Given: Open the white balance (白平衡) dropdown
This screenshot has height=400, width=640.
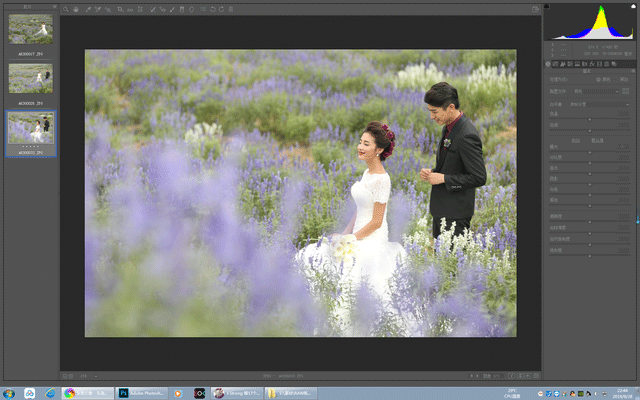Looking at the screenshot, I should click(x=600, y=104).
